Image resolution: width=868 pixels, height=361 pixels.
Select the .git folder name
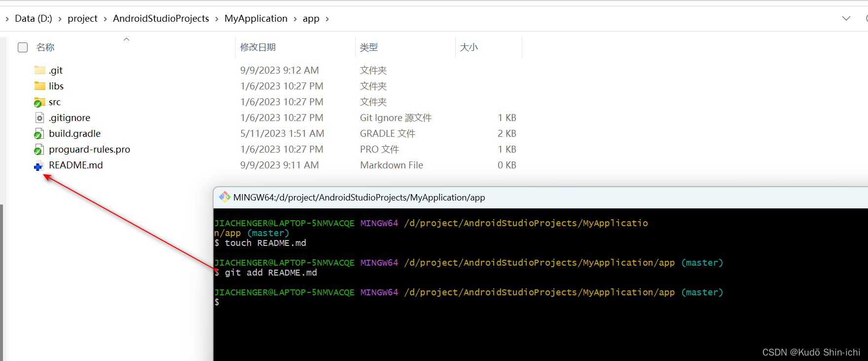pyautogui.click(x=56, y=70)
